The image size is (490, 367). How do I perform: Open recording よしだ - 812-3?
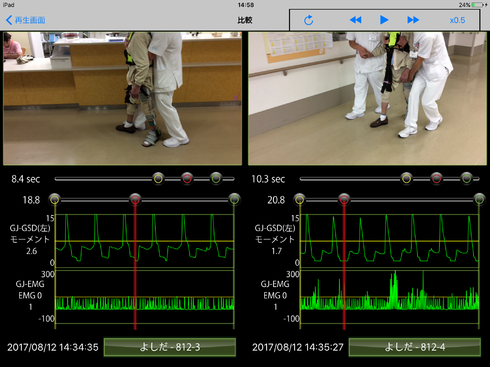pos(170,347)
